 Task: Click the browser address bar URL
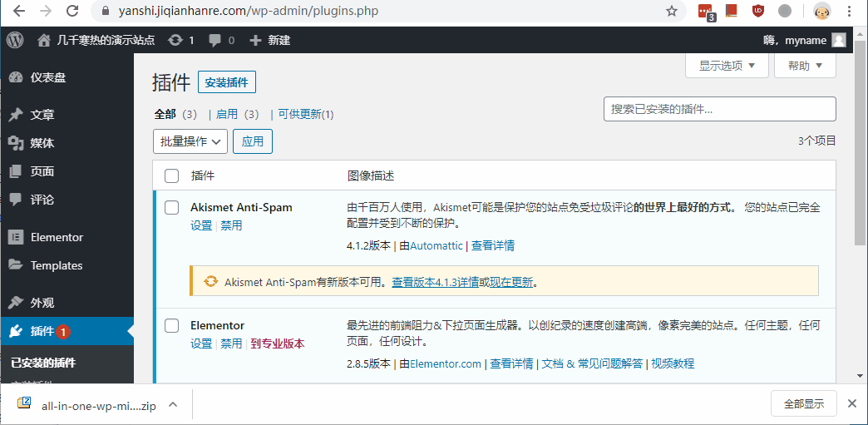coord(249,11)
